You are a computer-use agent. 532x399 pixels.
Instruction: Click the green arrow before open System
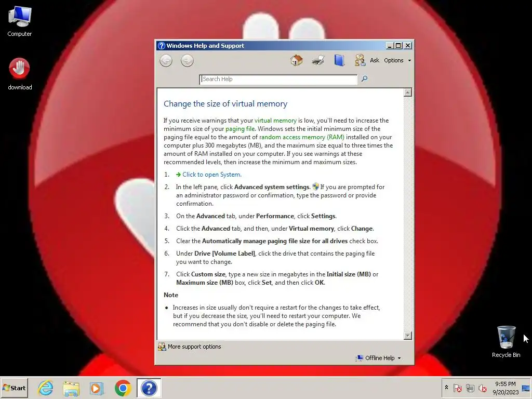coord(179,175)
